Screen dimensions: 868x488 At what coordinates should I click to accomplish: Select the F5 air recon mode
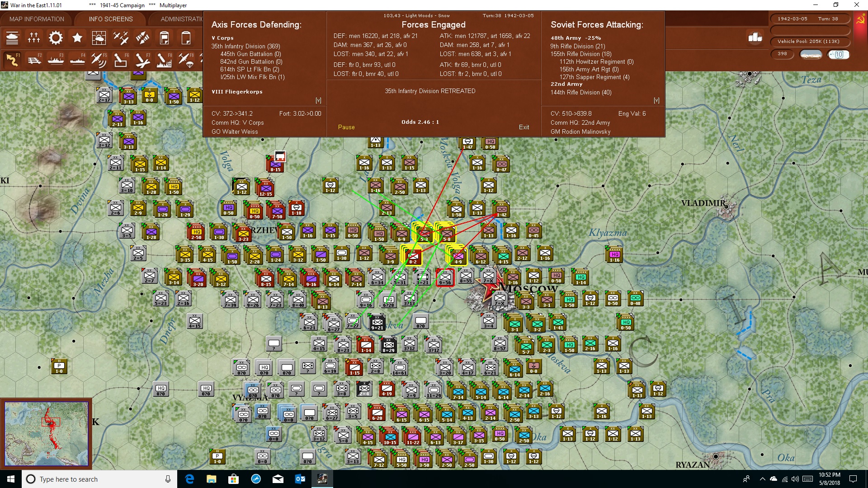pyautogui.click(x=99, y=60)
